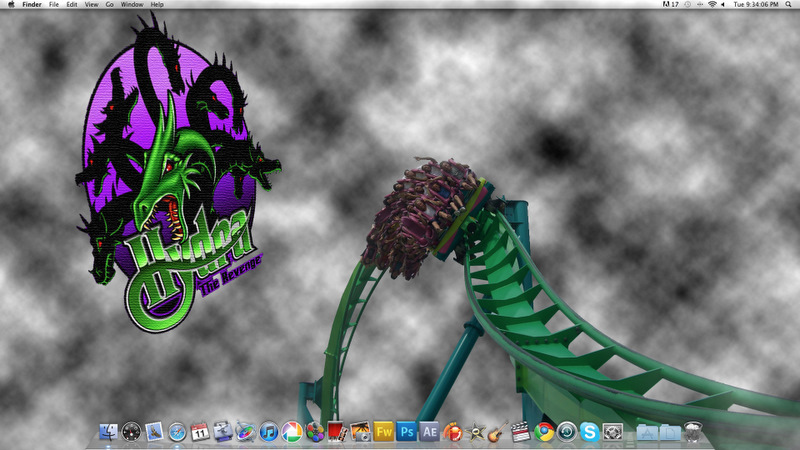This screenshot has height=450, width=800.
Task: Click the clock reading Tue 9:34:06 PM
Action: 756,5
